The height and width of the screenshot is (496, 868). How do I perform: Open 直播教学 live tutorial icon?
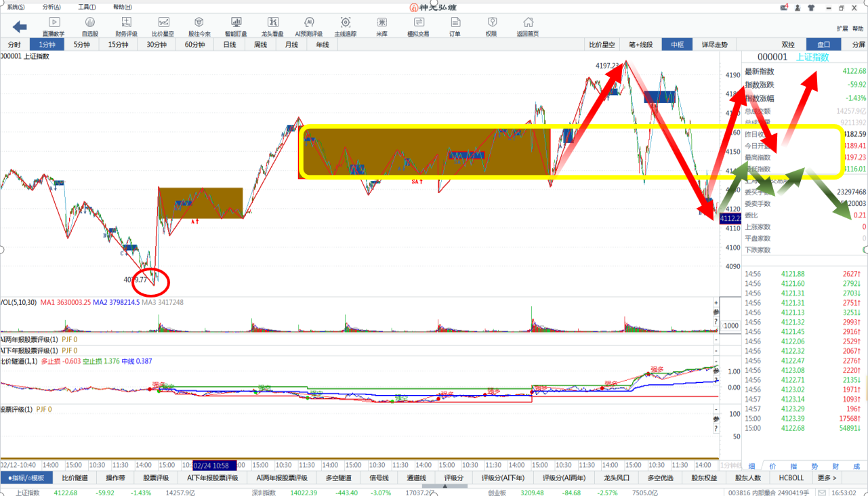point(54,26)
